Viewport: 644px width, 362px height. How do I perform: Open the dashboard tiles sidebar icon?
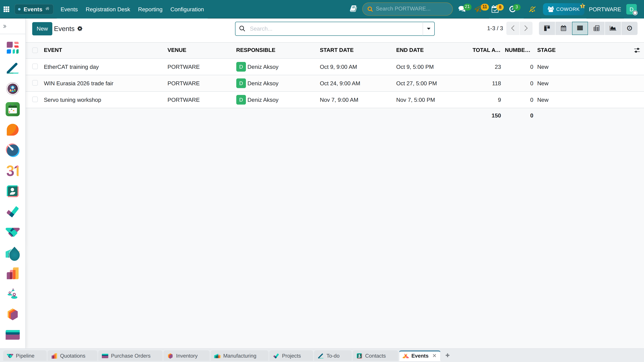12,48
